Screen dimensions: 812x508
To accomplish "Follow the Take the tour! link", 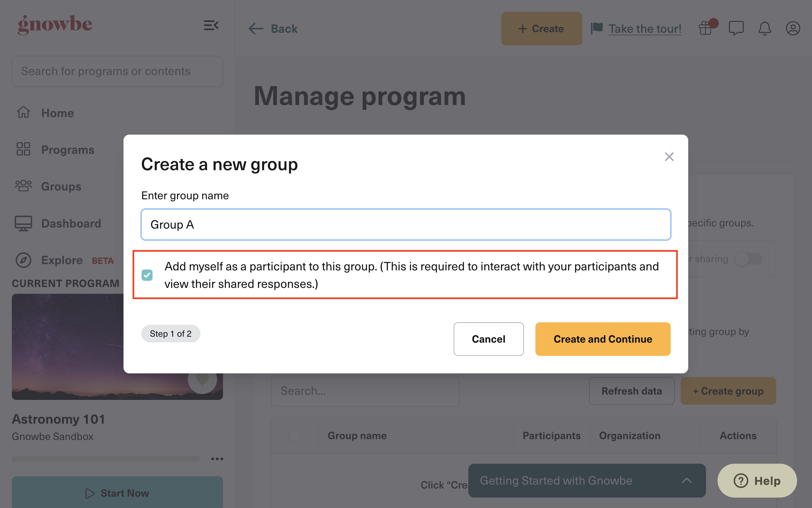I will tap(645, 29).
